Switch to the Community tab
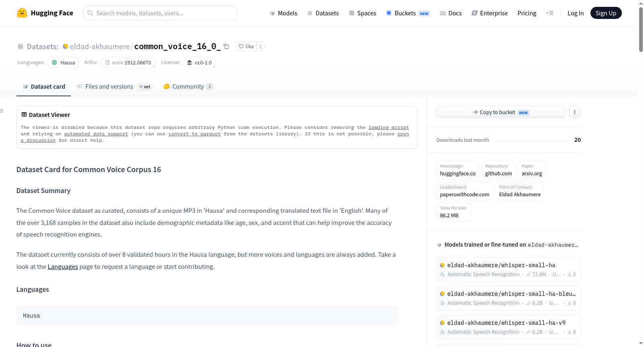Image resolution: width=644 pixels, height=347 pixels. (x=188, y=86)
